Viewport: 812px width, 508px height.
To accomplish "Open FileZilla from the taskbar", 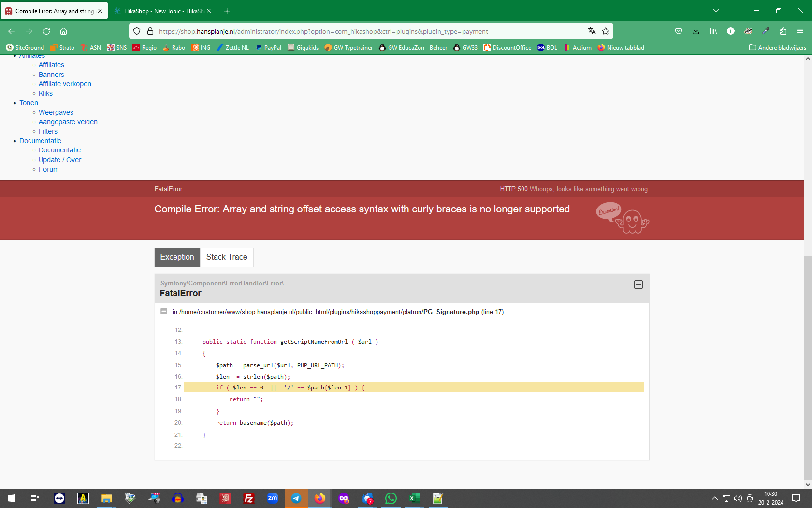I will [x=249, y=498].
